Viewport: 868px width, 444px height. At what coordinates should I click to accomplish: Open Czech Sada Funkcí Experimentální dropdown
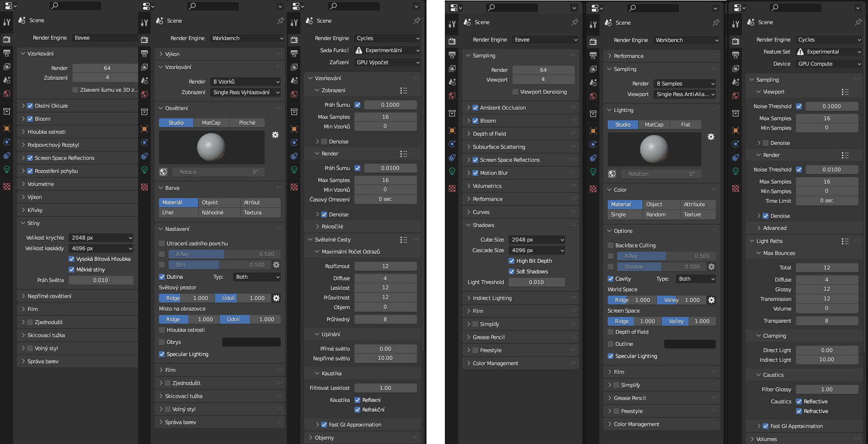[x=387, y=50]
